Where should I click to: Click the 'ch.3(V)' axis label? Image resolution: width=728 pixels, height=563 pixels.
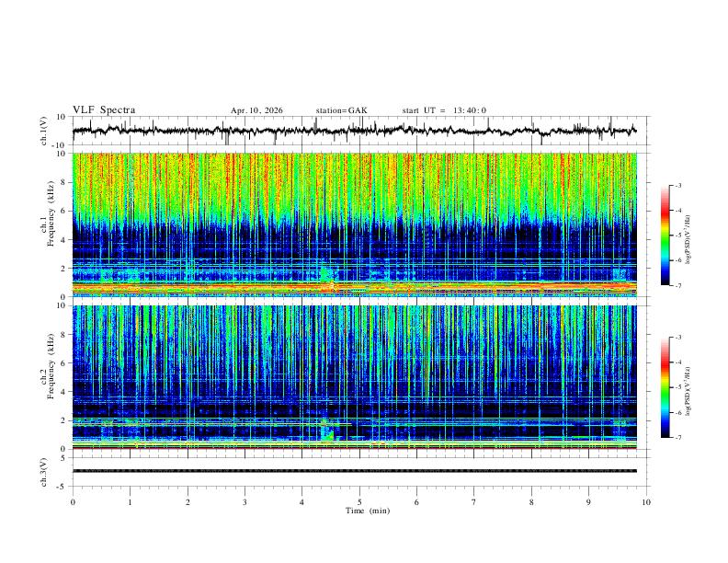pyautogui.click(x=44, y=472)
